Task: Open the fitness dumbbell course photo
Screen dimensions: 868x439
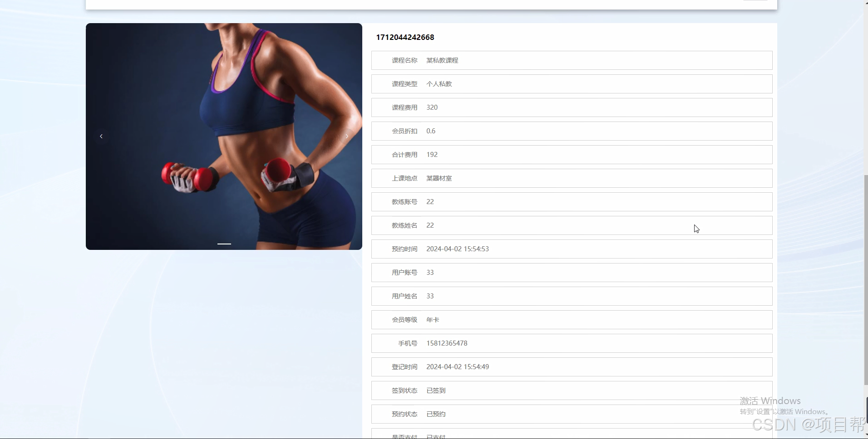Action: pyautogui.click(x=224, y=137)
